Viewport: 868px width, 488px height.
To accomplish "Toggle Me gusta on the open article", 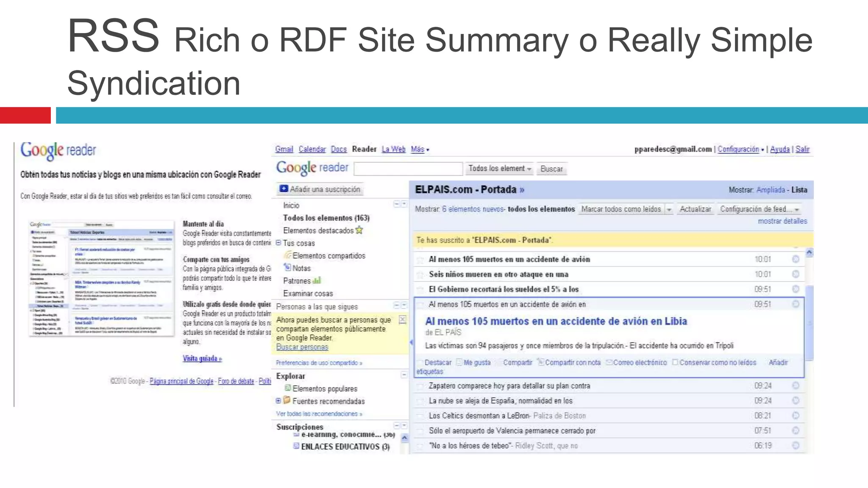I will pyautogui.click(x=473, y=363).
